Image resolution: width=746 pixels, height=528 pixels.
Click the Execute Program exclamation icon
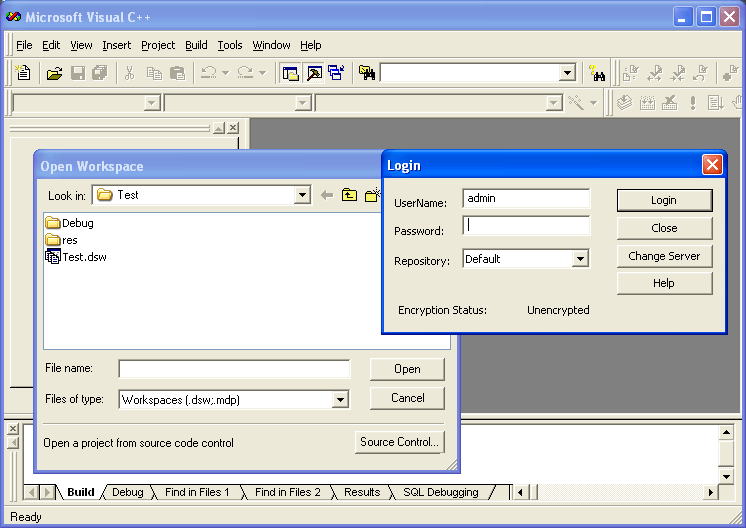[x=693, y=102]
